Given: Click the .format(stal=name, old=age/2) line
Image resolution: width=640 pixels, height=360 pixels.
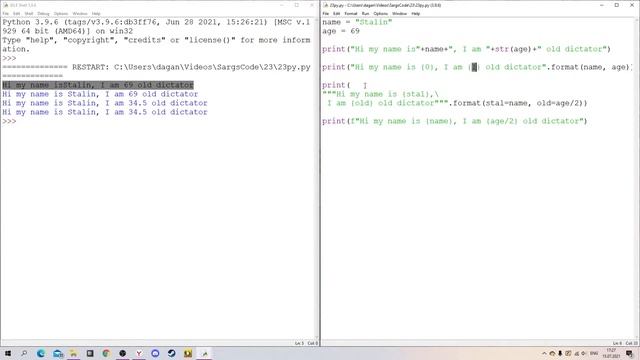Looking at the screenshot, I should point(457,103).
